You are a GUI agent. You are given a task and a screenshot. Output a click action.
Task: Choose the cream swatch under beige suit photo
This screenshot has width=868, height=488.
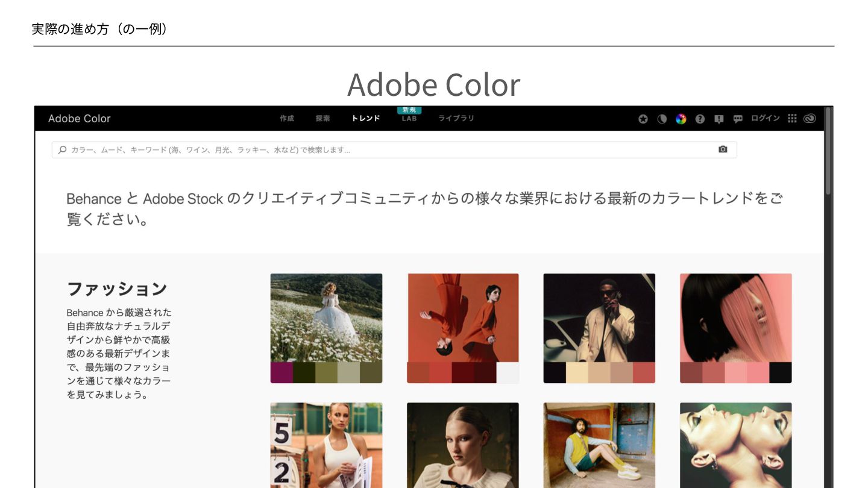click(577, 373)
